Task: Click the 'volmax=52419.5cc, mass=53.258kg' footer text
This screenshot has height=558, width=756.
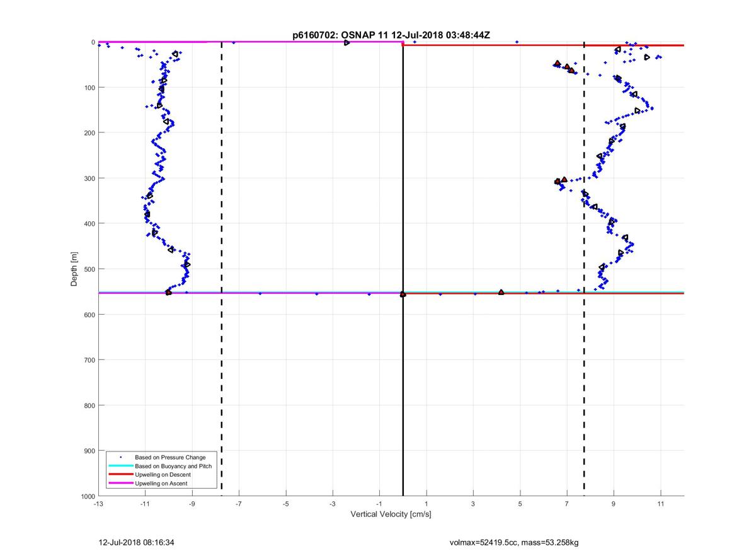Action: [514, 542]
